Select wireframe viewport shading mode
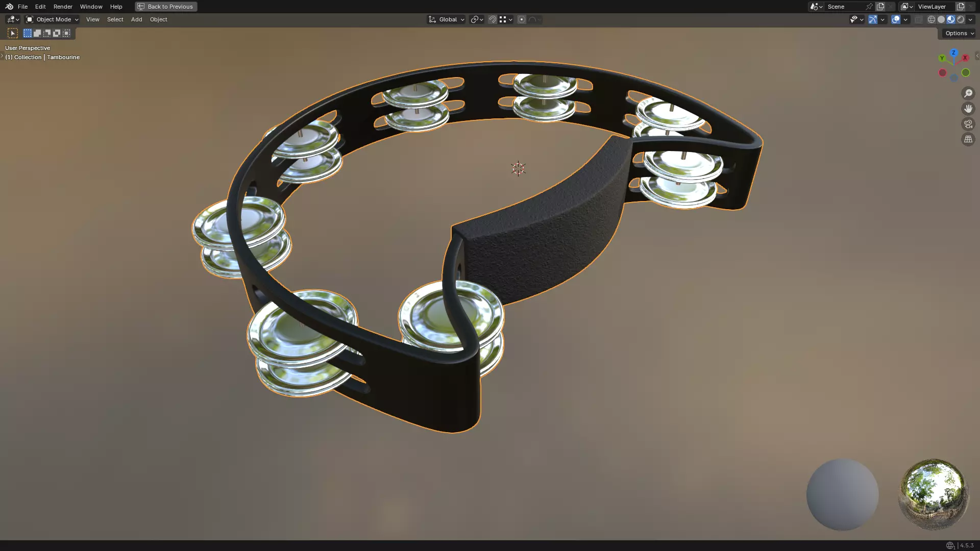 coord(932,19)
